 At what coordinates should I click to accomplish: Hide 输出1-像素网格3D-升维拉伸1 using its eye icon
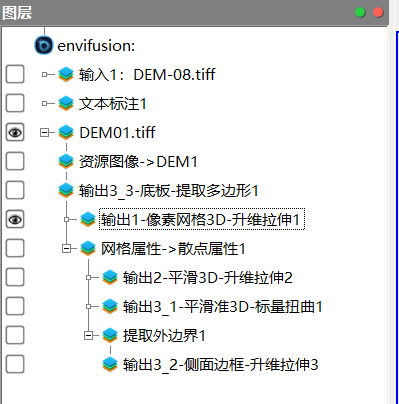(15, 219)
